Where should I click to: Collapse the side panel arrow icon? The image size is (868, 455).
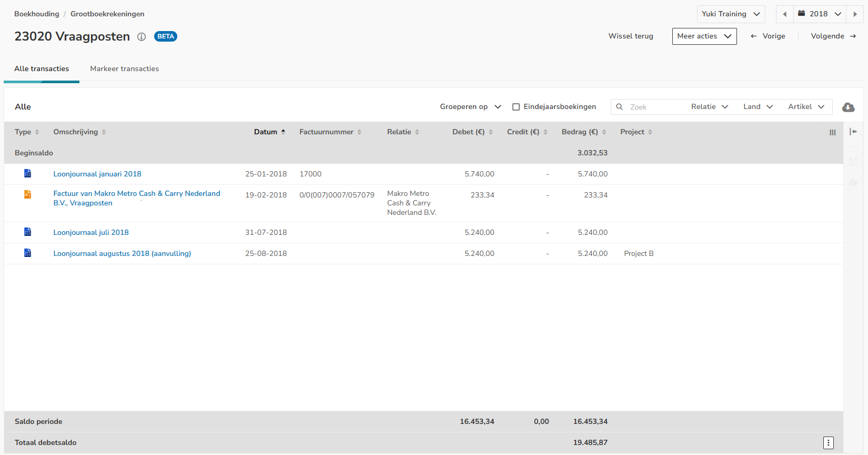pyautogui.click(x=853, y=132)
